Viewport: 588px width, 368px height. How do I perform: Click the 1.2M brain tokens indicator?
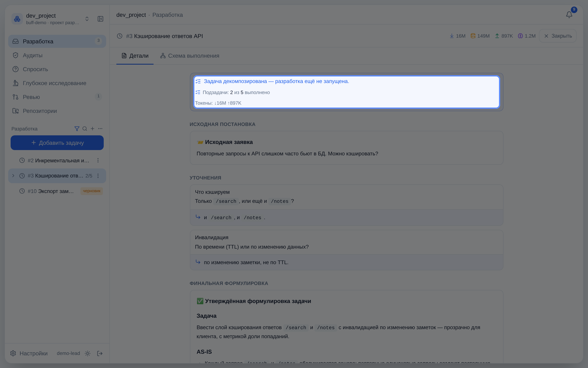pyautogui.click(x=527, y=36)
